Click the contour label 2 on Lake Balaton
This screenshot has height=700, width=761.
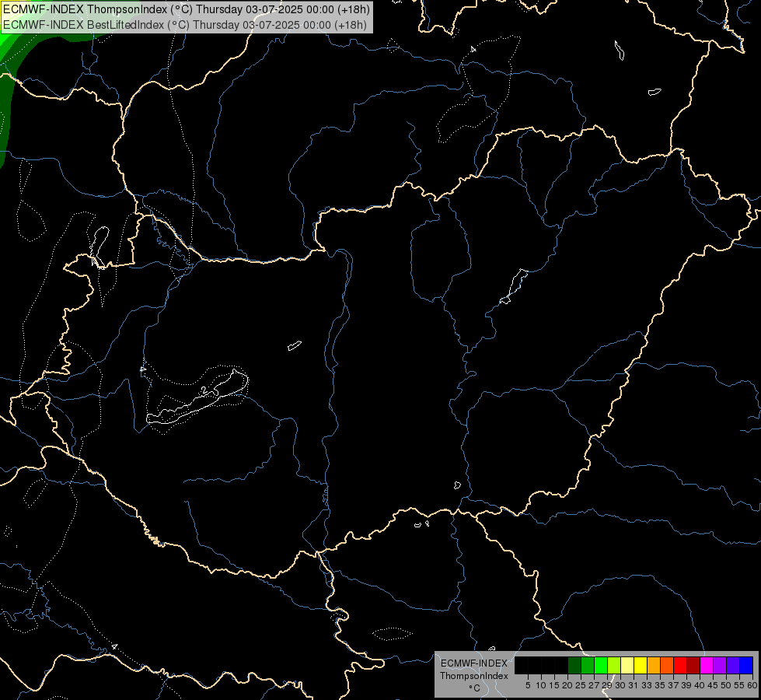pyautogui.click(x=204, y=390)
